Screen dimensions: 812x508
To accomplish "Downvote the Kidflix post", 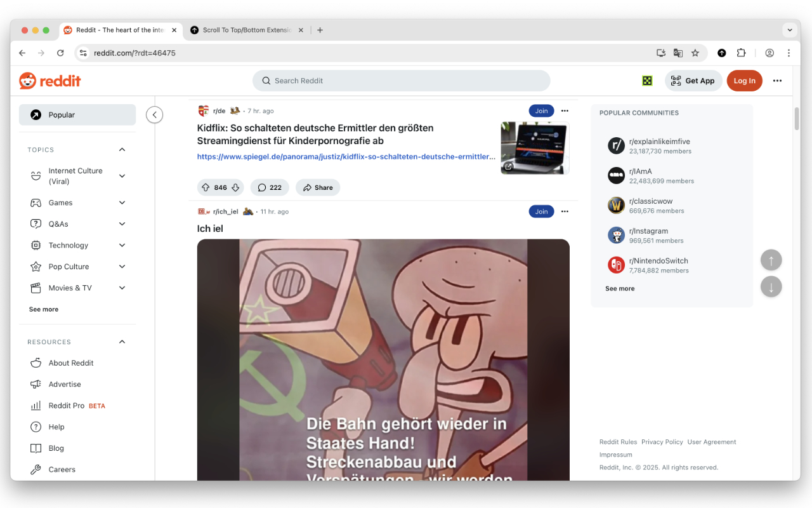I will pyautogui.click(x=235, y=187).
